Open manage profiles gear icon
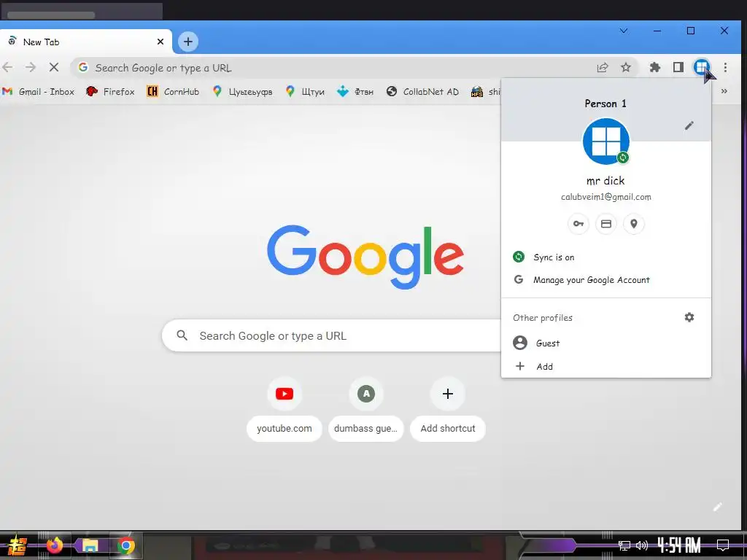The height and width of the screenshot is (560, 747). click(689, 317)
